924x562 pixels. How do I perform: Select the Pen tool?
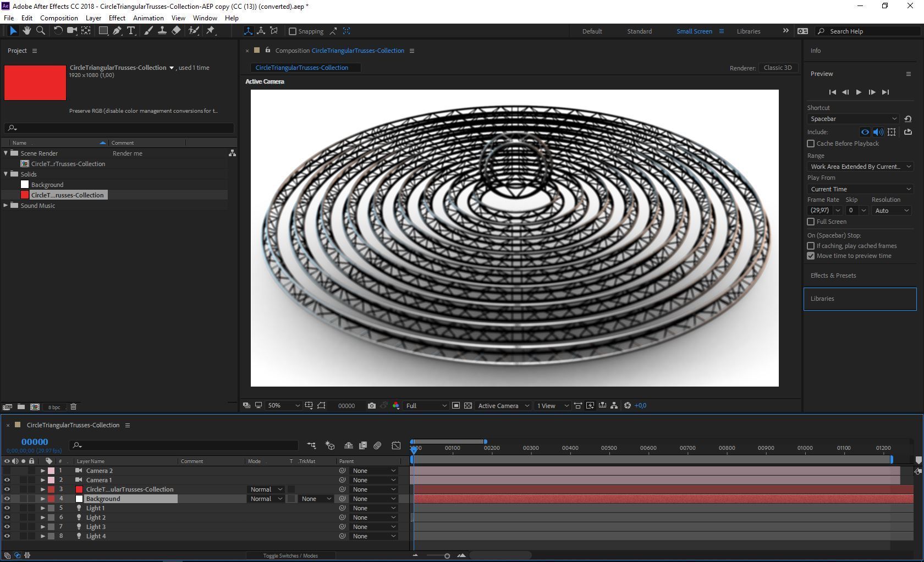point(117,31)
